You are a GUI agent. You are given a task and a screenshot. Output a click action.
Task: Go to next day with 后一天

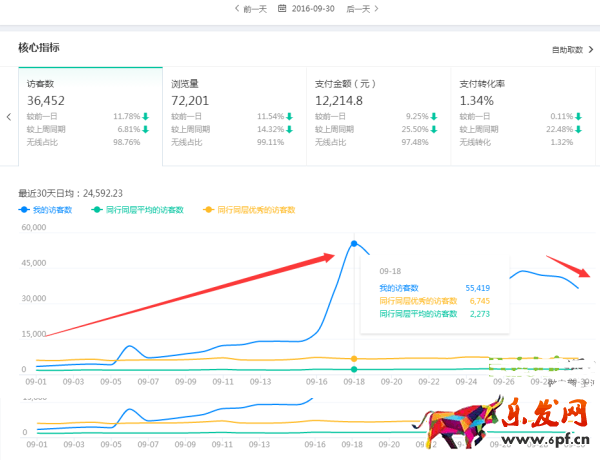pos(357,8)
